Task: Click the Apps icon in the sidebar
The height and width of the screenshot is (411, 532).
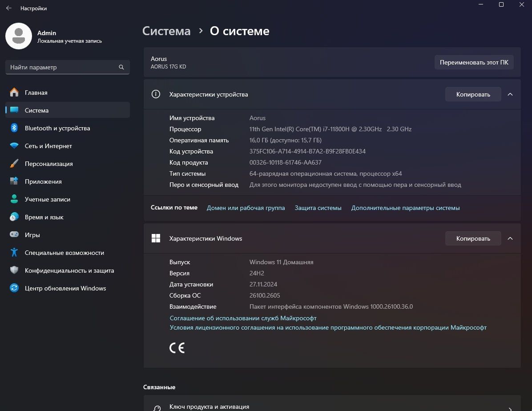Action: tap(14, 181)
